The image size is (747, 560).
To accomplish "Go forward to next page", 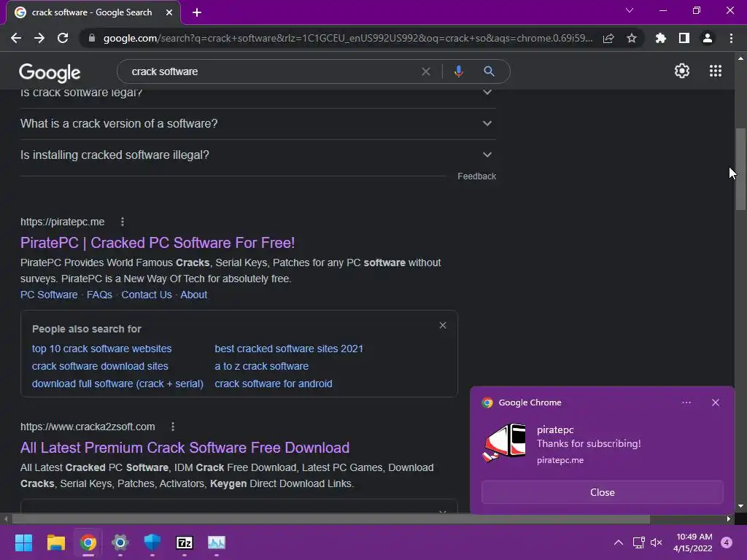I will click(39, 38).
